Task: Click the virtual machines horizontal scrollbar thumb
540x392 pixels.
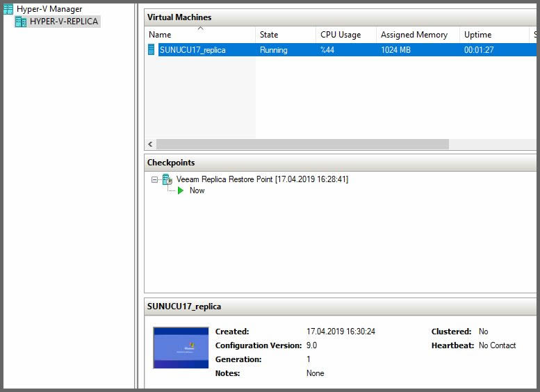Action: (x=302, y=145)
